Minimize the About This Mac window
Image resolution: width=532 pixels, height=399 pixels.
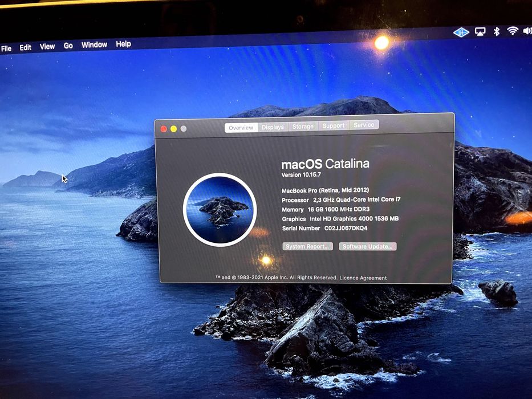[173, 129]
